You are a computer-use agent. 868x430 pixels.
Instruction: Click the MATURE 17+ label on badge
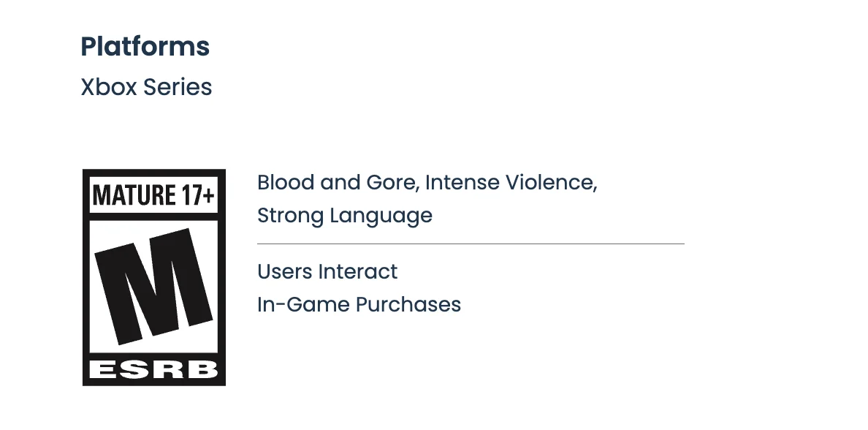tap(153, 195)
